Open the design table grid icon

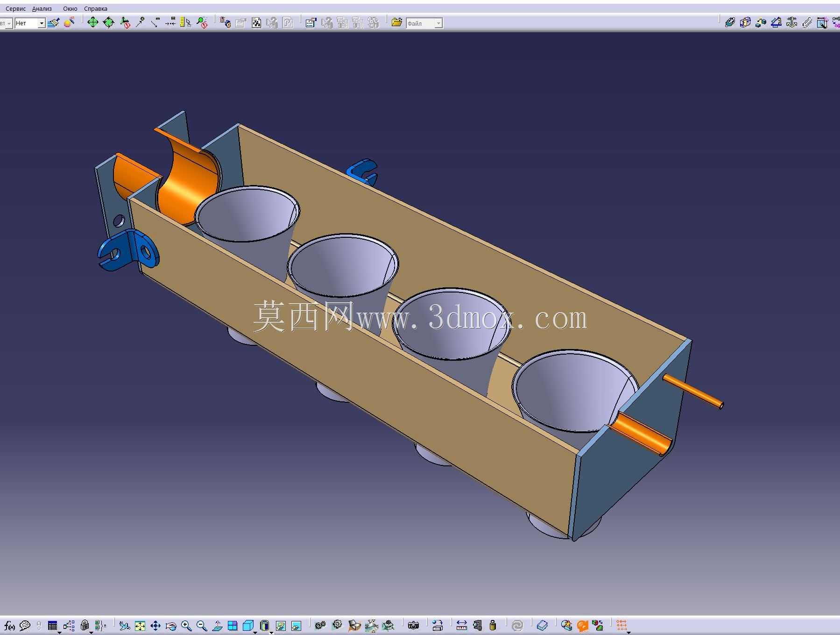pos(52,625)
